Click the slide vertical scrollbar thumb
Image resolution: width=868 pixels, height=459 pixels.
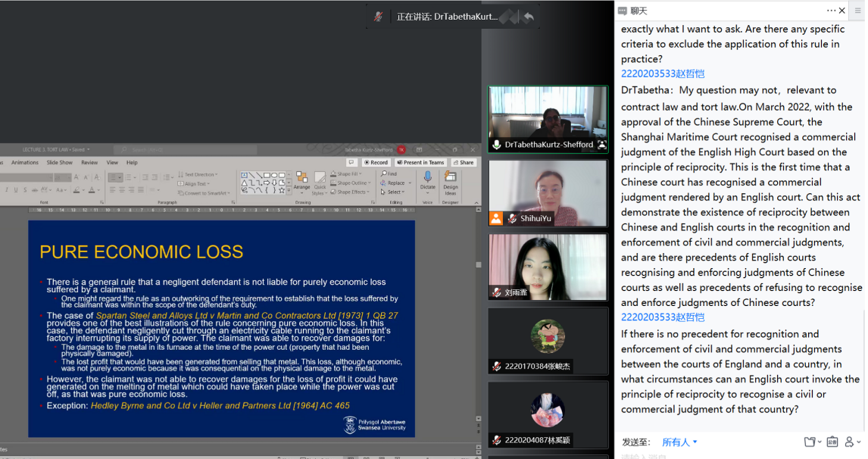point(478,264)
